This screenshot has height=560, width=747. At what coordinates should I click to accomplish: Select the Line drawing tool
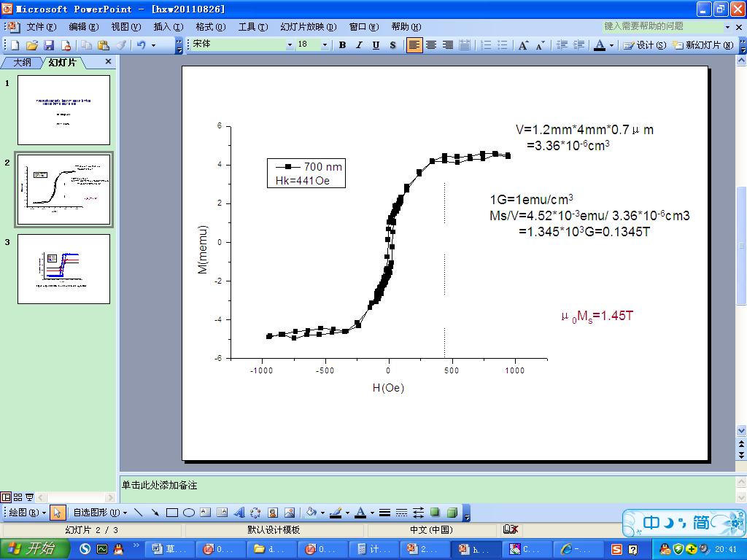pos(138,513)
